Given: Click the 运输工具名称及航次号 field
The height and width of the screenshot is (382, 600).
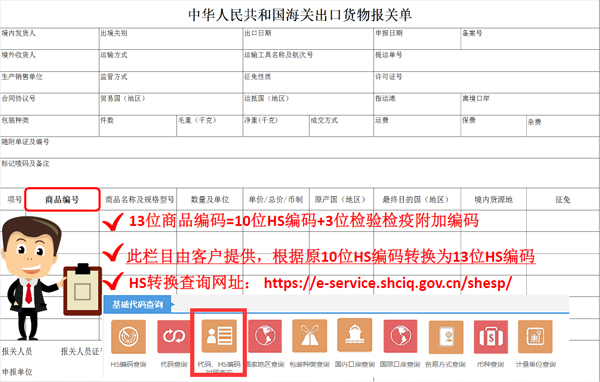Looking at the screenshot, I should pyautogui.click(x=308, y=60).
